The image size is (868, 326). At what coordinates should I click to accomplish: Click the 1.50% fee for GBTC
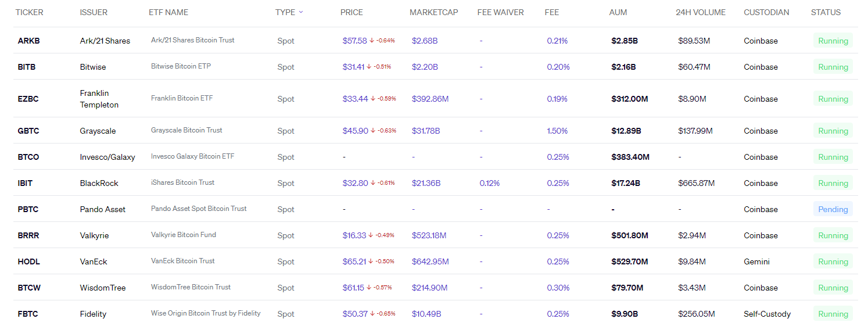click(557, 131)
